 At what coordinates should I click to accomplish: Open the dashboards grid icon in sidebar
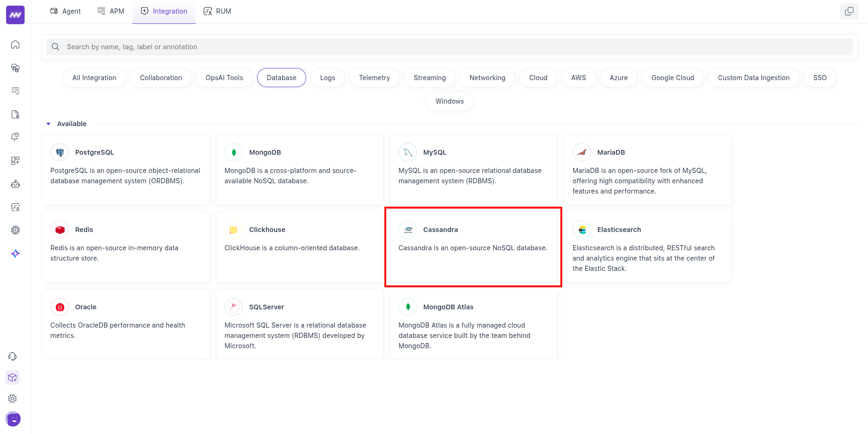[15, 161]
